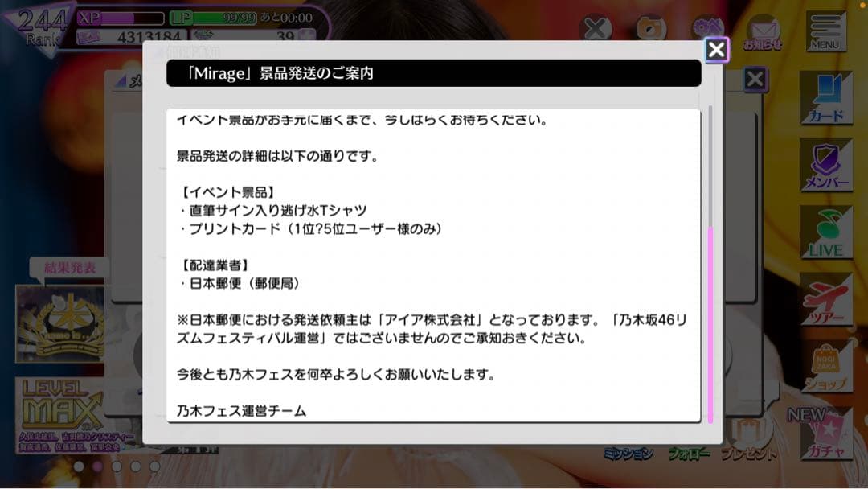Open the メンバー member shield icon

coord(826,165)
